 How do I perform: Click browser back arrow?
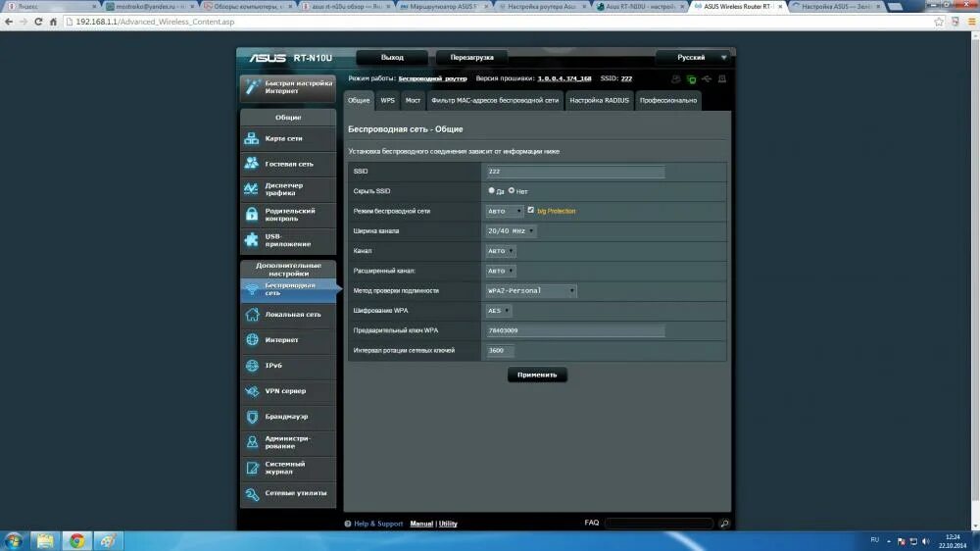tap(9, 22)
